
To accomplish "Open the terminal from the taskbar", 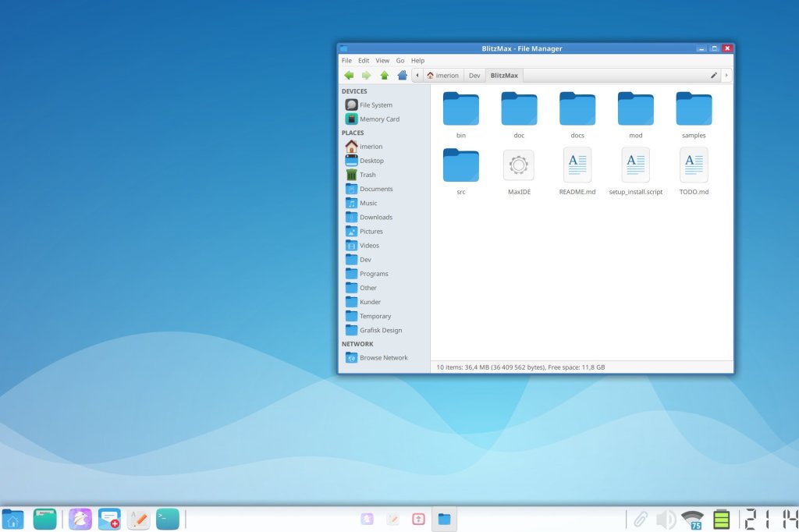I will tap(167, 519).
